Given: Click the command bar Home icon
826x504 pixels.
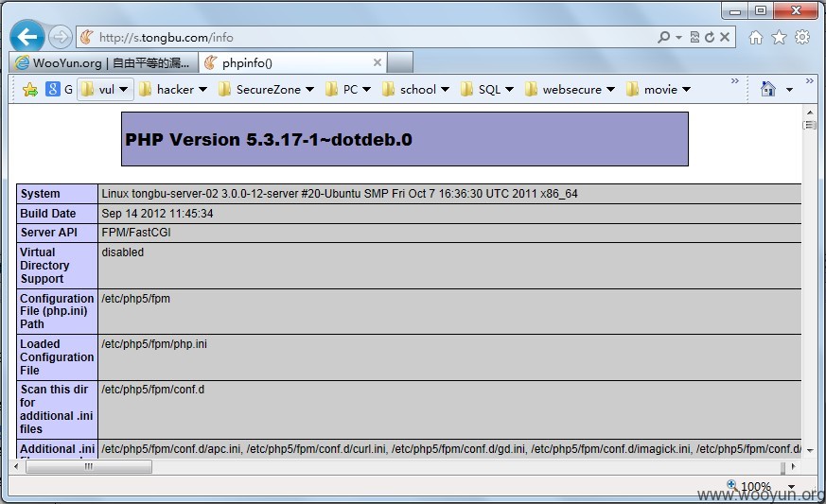Looking at the screenshot, I should point(768,89).
